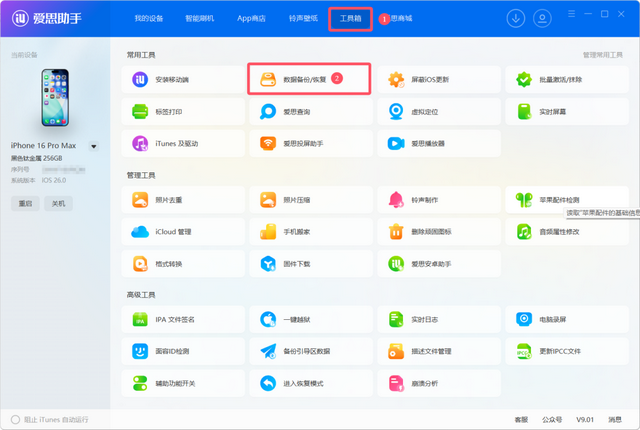Open the 虚拟定位 virtual location tool
The height and width of the screenshot is (430, 640).
point(439,111)
